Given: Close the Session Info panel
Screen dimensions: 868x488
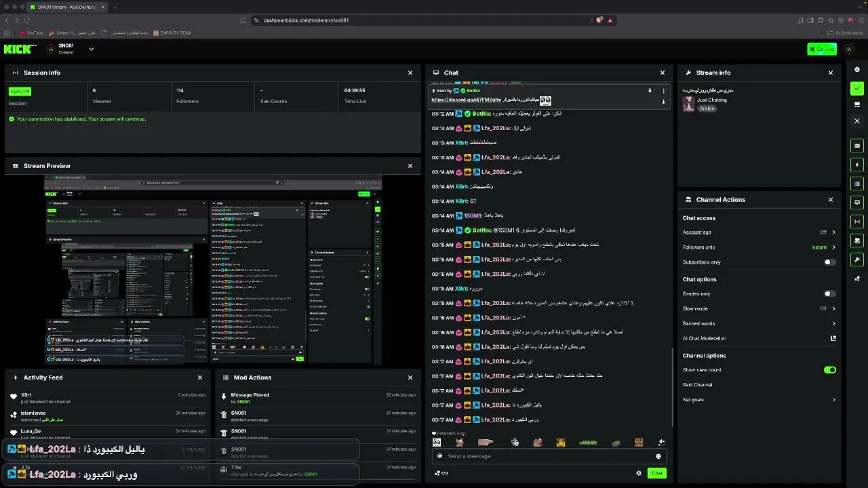Looking at the screenshot, I should [x=410, y=73].
